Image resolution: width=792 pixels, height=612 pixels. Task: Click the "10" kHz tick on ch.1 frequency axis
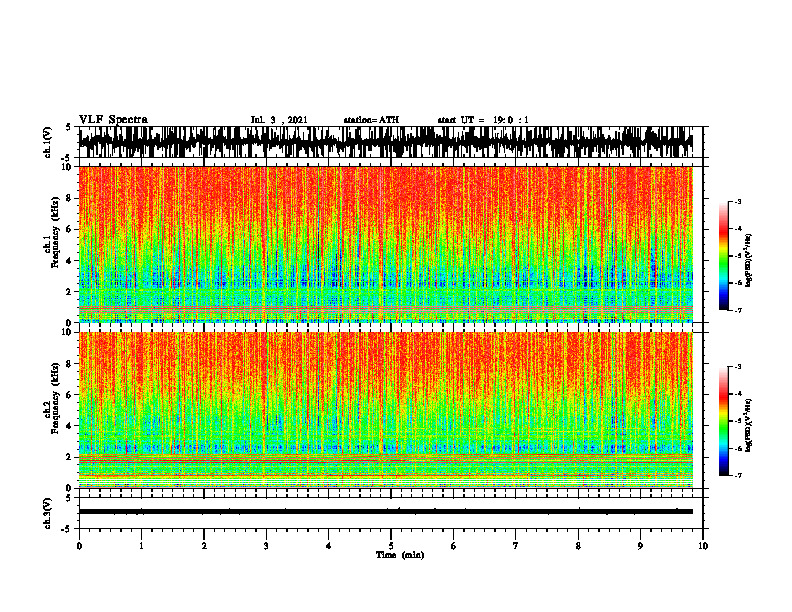click(68, 167)
